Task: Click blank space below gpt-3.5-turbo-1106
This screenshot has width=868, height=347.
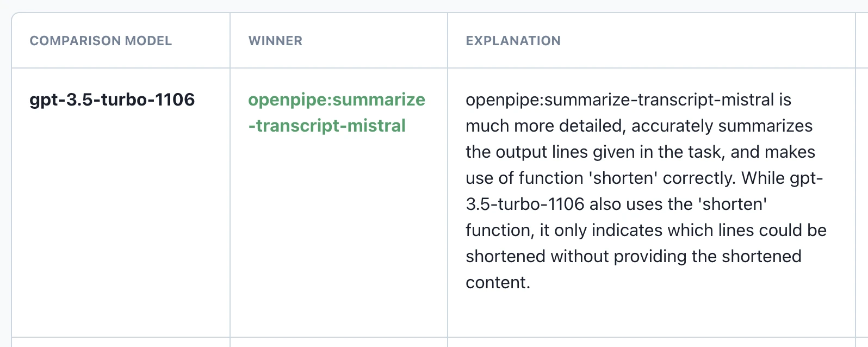Action: 120,228
